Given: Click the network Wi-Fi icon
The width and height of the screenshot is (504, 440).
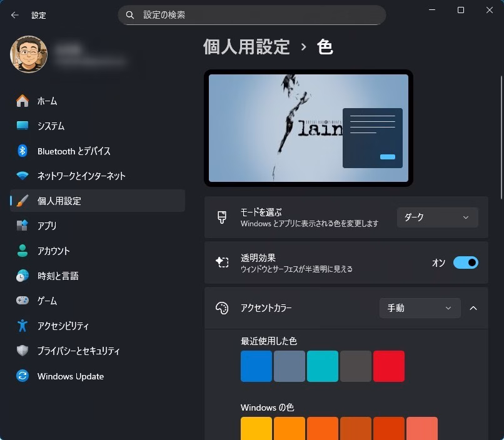Looking at the screenshot, I should point(23,176).
